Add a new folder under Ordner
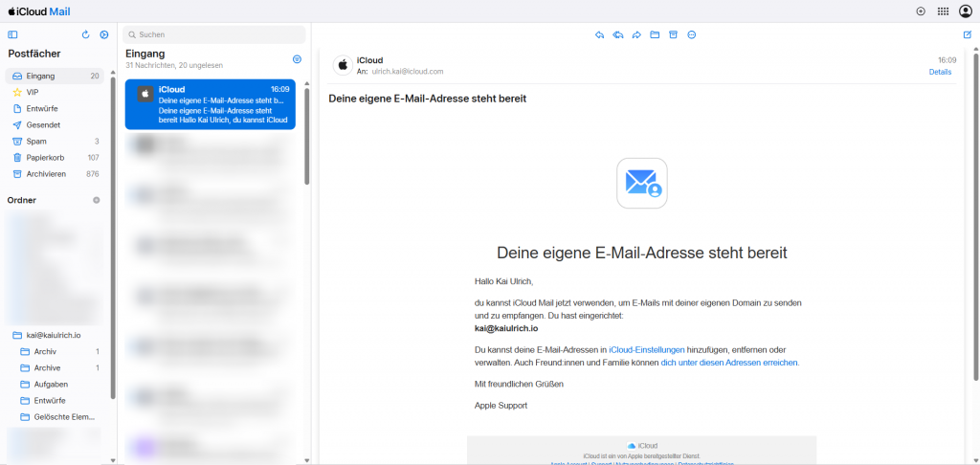 pos(96,200)
